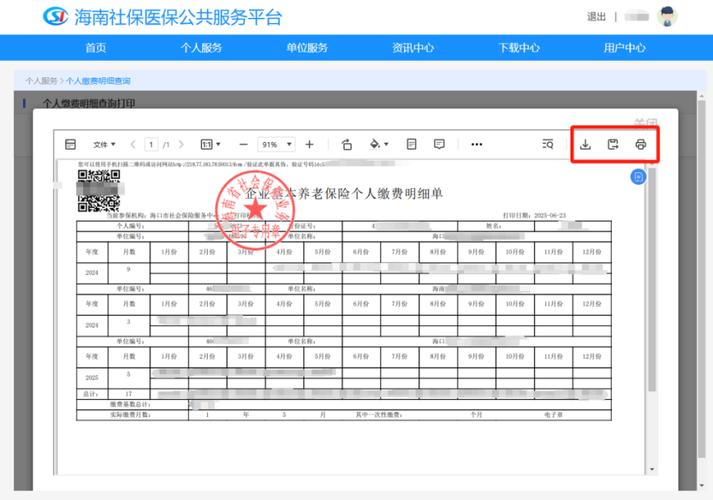Open the 首页 navigation tab
The image size is (713, 500).
point(95,48)
